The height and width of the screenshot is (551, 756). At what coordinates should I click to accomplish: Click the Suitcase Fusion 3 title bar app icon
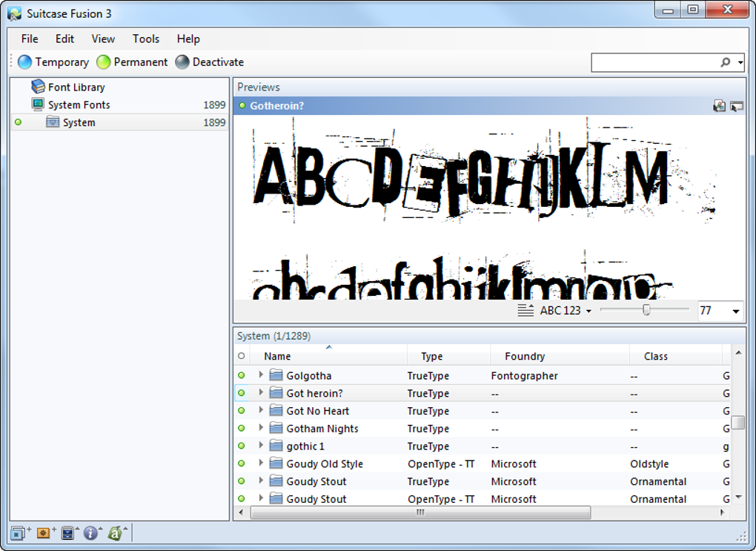pos(15,13)
